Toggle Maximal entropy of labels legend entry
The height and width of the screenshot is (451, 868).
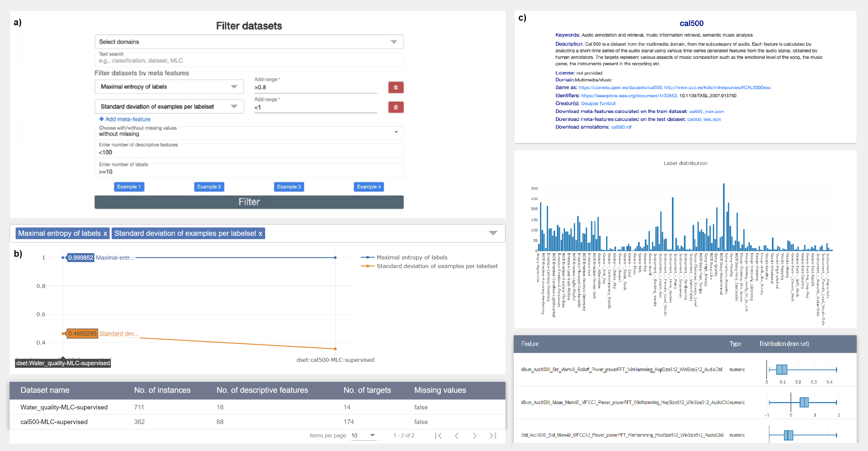pyautogui.click(x=404, y=257)
